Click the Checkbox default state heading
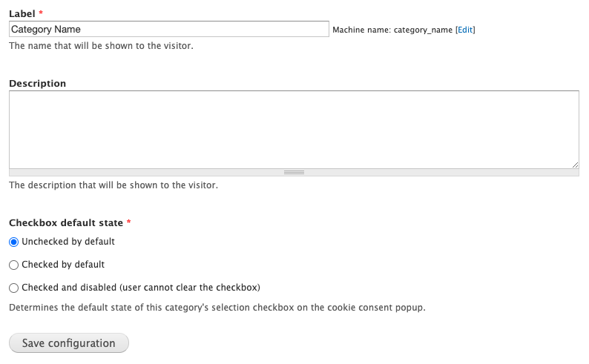 click(x=66, y=223)
